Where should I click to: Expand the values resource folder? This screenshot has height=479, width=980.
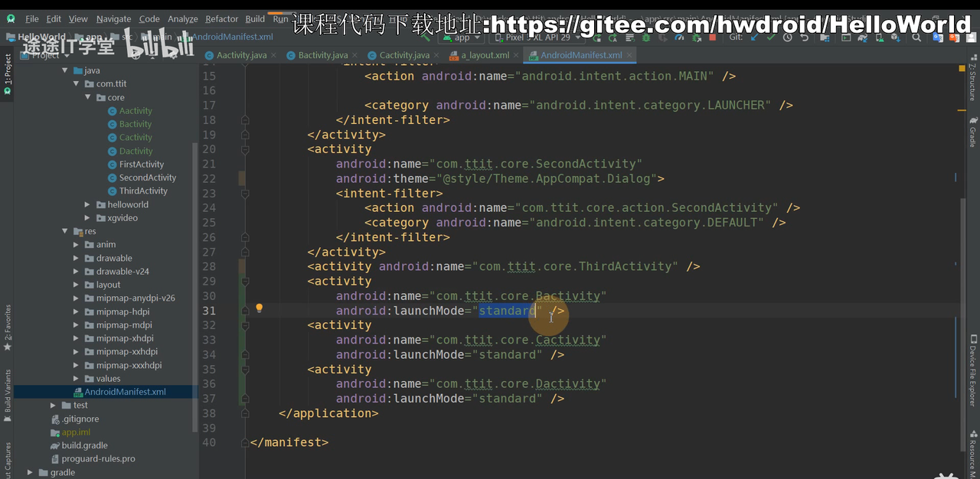(76, 379)
